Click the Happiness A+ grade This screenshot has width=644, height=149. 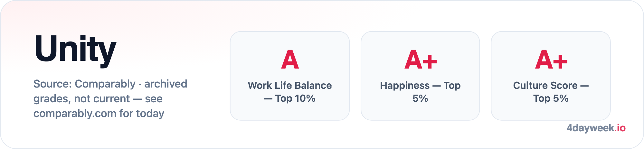pyautogui.click(x=421, y=60)
